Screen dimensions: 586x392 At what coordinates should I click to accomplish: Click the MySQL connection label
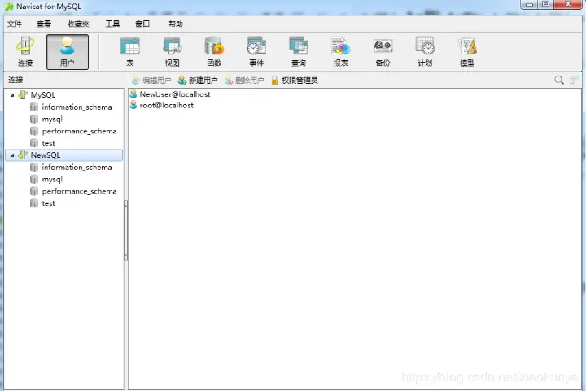[43, 95]
